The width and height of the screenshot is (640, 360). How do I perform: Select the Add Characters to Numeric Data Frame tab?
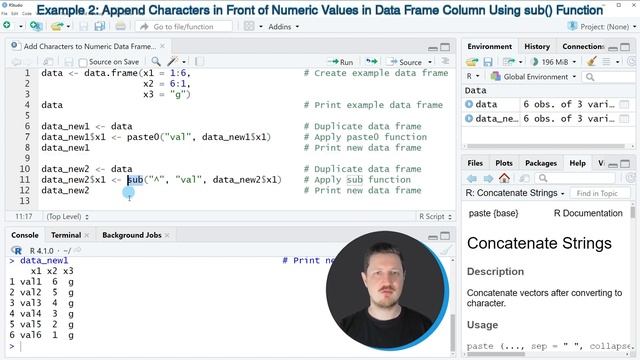(89, 46)
